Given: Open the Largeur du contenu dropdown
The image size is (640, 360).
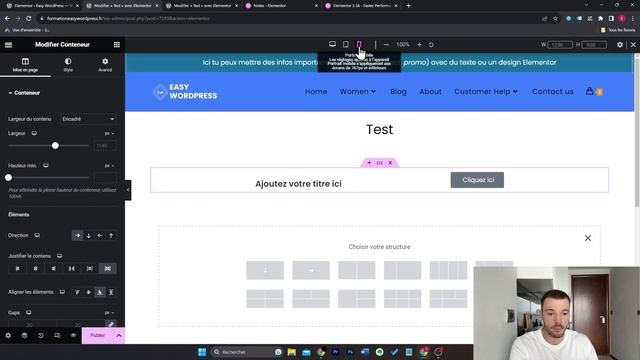Looking at the screenshot, I should click(88, 119).
